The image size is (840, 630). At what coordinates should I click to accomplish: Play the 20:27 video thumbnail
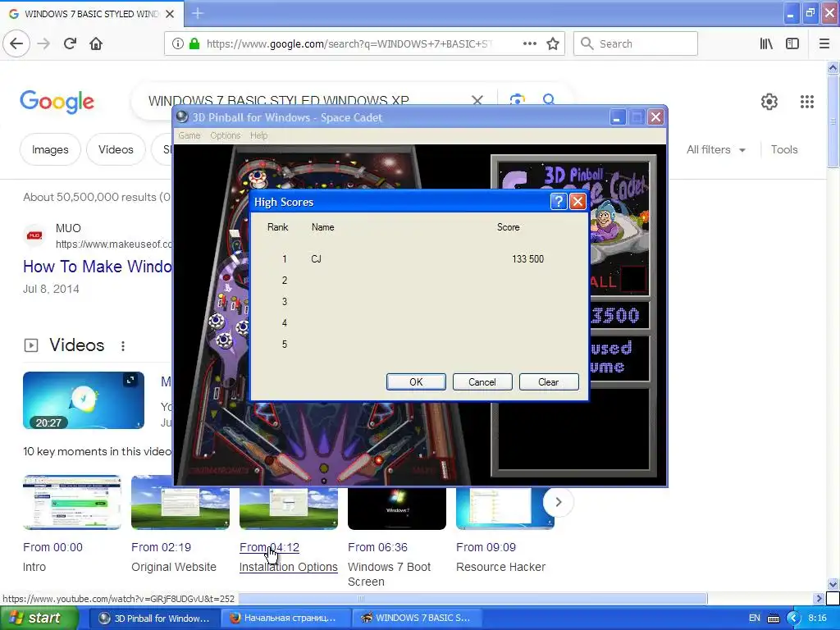pos(84,400)
